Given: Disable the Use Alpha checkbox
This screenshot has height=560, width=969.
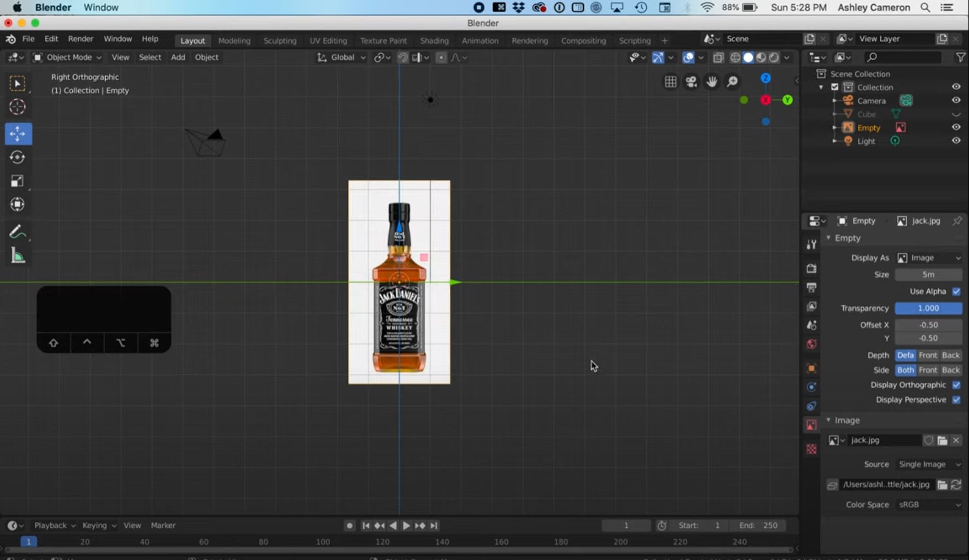Looking at the screenshot, I should pos(956,291).
